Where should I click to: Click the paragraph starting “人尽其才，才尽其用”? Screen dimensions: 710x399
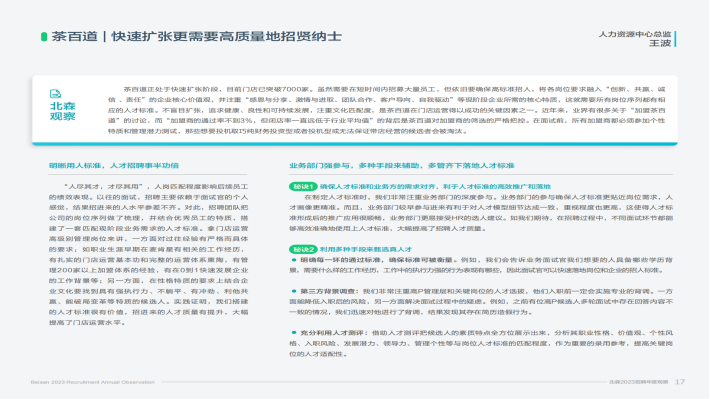(x=149, y=255)
